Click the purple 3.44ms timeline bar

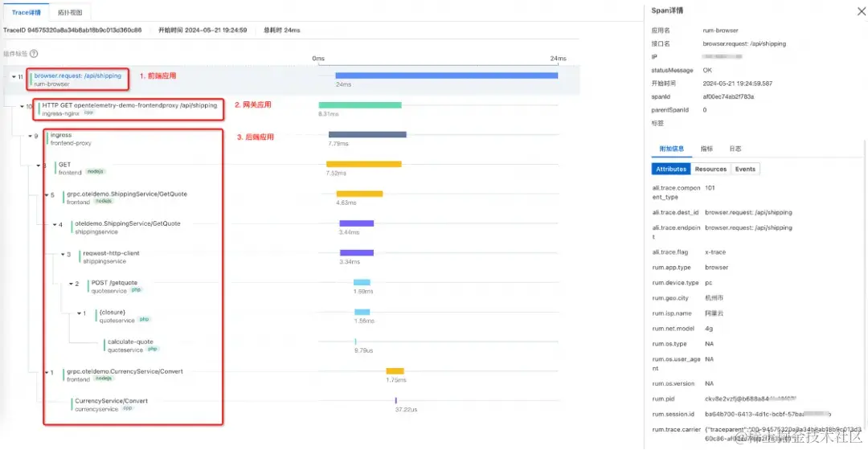click(357, 223)
